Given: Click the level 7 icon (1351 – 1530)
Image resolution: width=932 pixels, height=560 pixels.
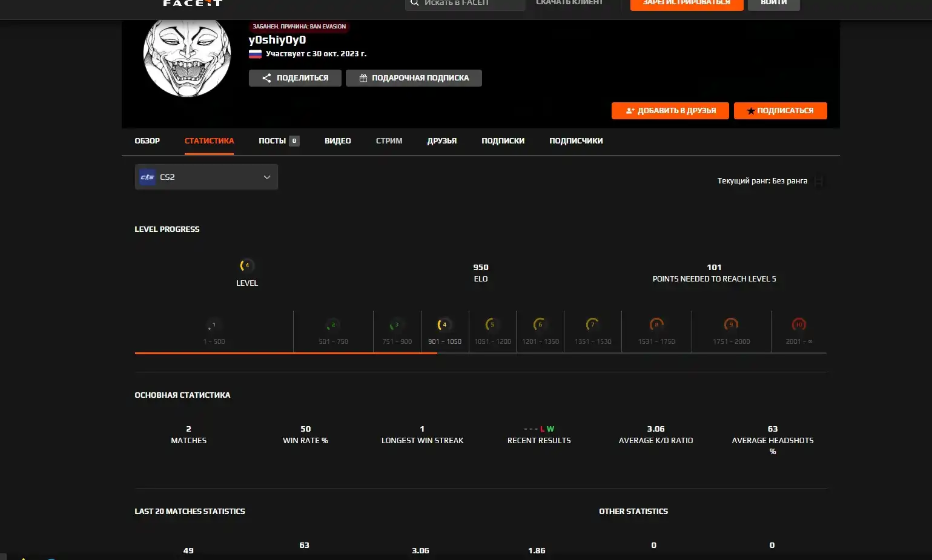Looking at the screenshot, I should pos(592,325).
